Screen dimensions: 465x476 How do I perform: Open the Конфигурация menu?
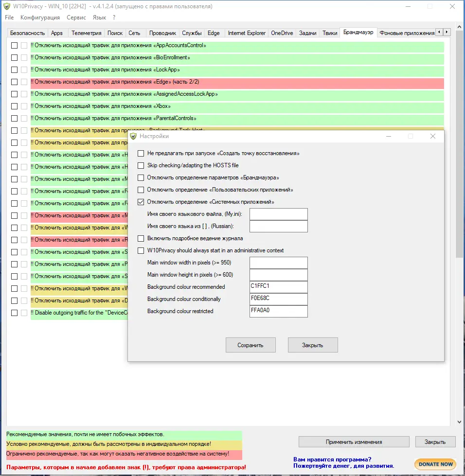tap(40, 18)
